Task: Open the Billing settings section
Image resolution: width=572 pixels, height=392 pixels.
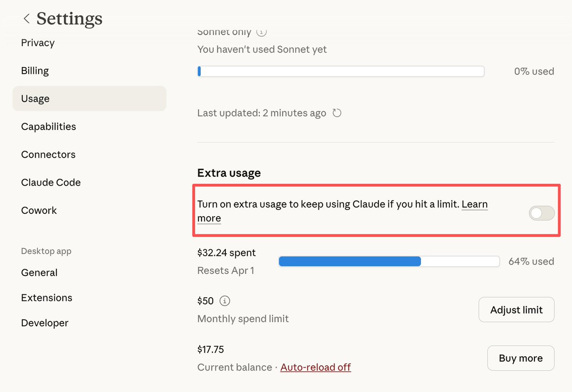Action: pos(35,71)
